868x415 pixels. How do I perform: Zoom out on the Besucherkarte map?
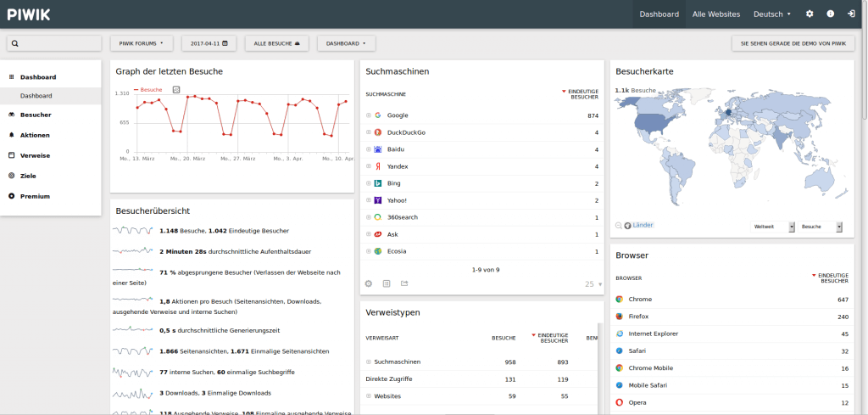click(x=619, y=225)
